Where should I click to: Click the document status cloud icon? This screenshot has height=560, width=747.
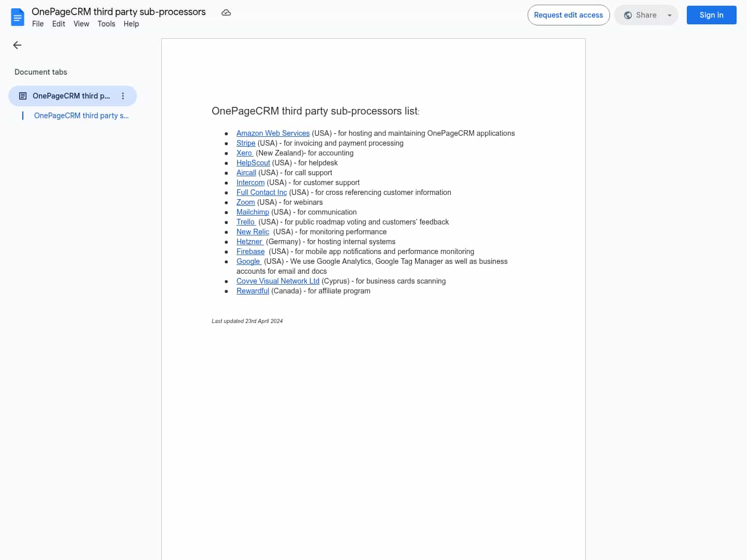pyautogui.click(x=226, y=12)
